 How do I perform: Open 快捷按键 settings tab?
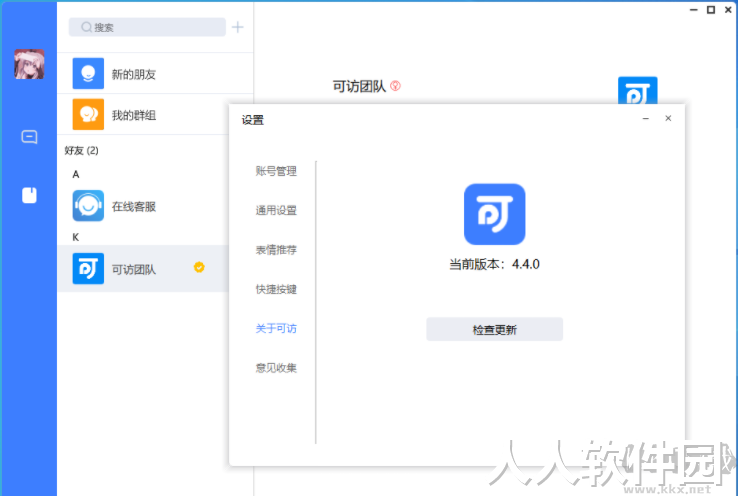point(276,289)
